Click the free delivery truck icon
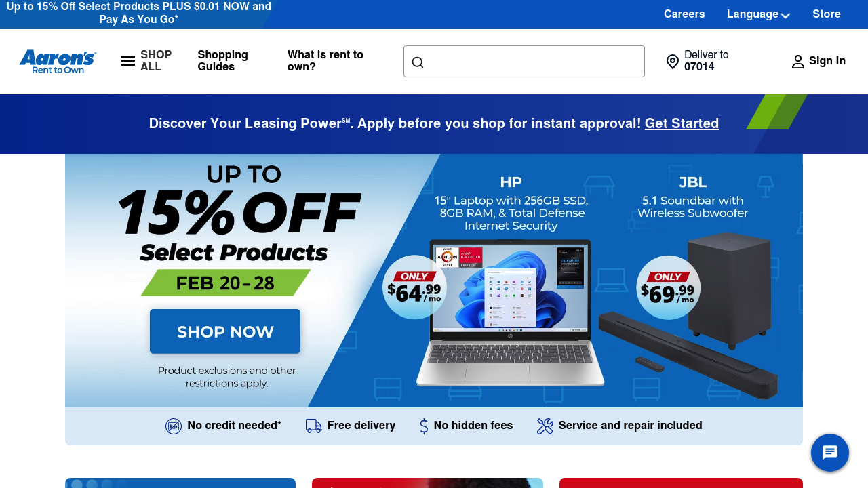This screenshot has height=488, width=868. 313,426
